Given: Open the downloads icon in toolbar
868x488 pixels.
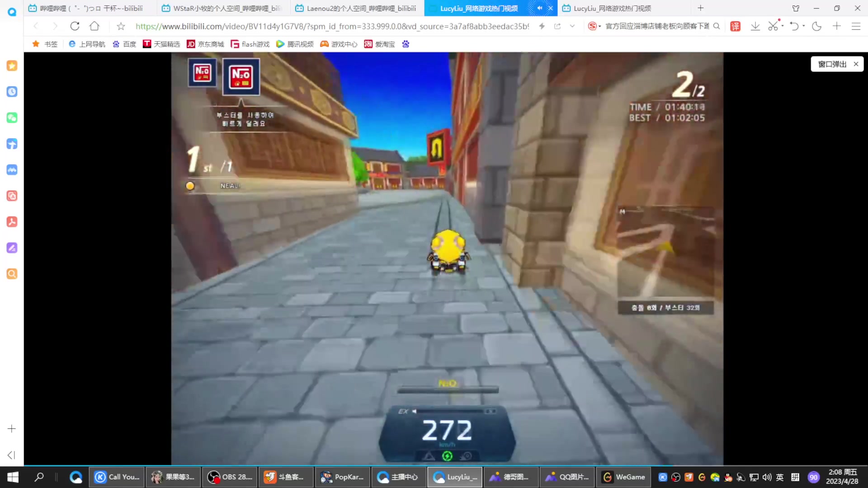Looking at the screenshot, I should pyautogui.click(x=755, y=26).
